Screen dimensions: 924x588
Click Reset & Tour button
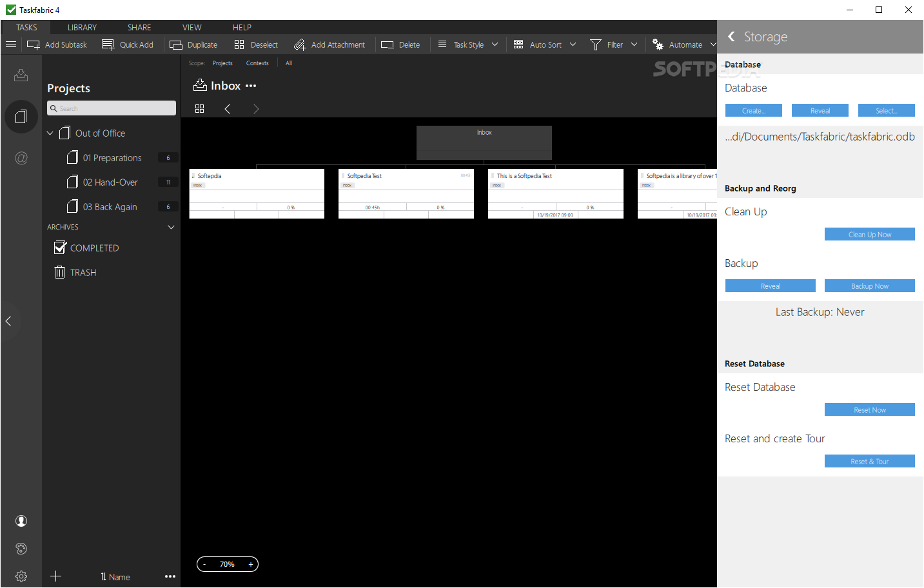(x=870, y=461)
